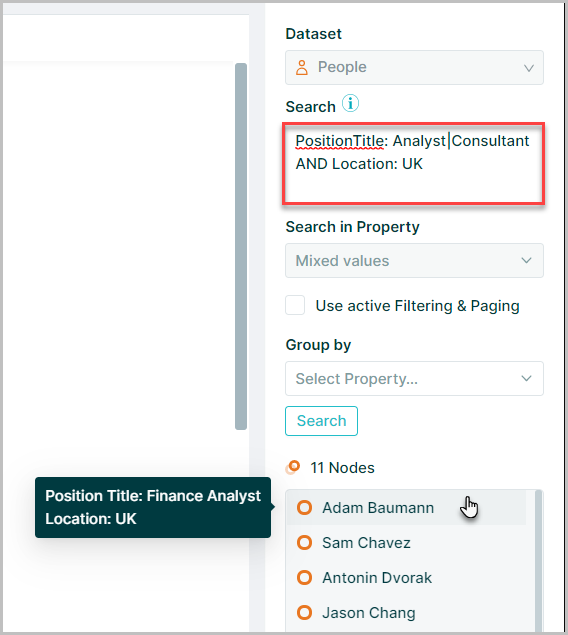This screenshot has width=568, height=635.
Task: Click the results list scrollbar
Action: pos(538,561)
